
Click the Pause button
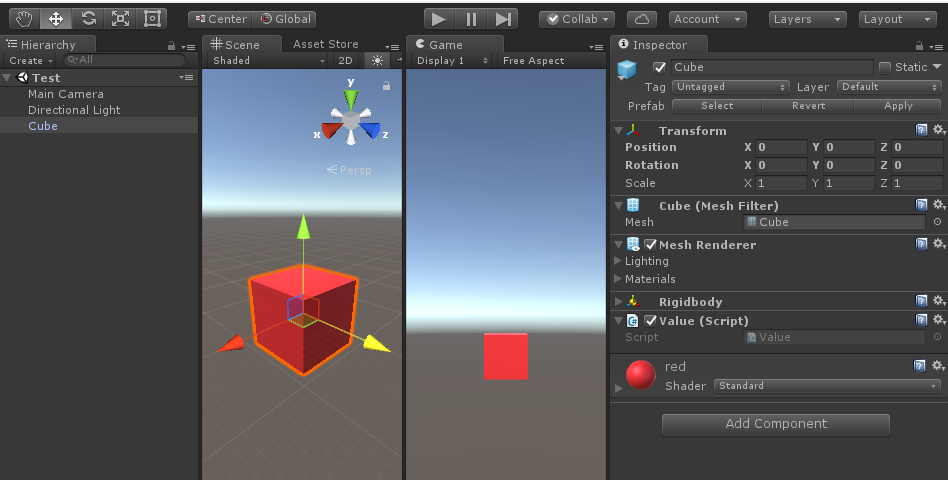click(471, 19)
